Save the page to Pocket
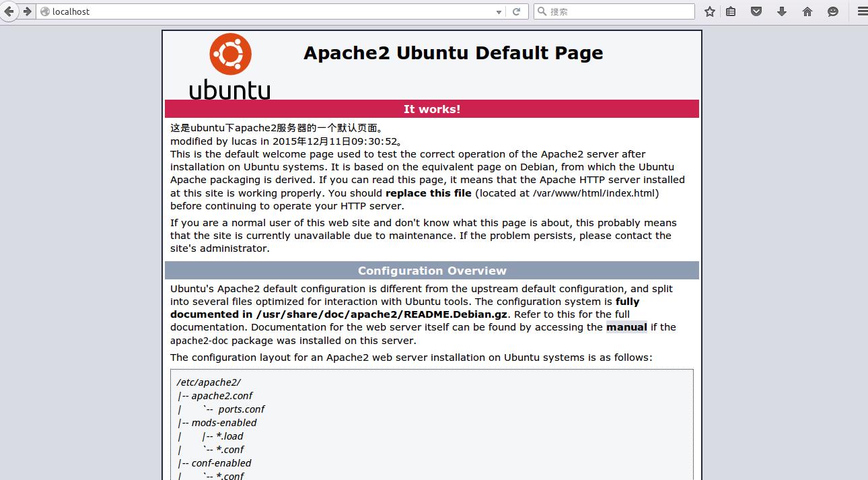Image resolution: width=868 pixels, height=480 pixels. click(x=756, y=11)
